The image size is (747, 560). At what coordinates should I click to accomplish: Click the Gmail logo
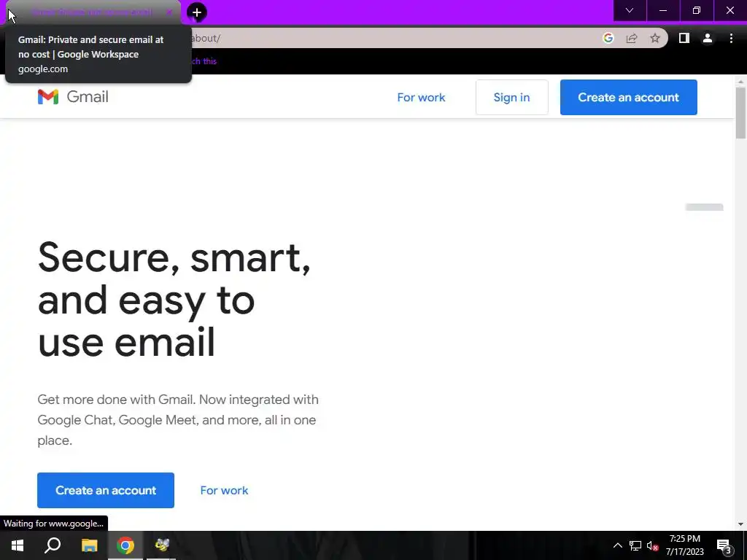(73, 97)
